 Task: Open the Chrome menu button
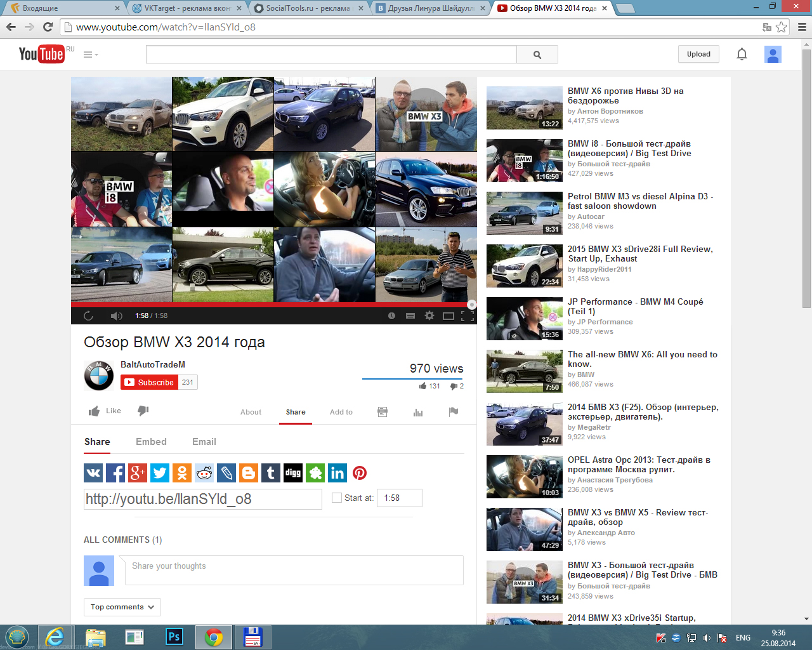(801, 27)
